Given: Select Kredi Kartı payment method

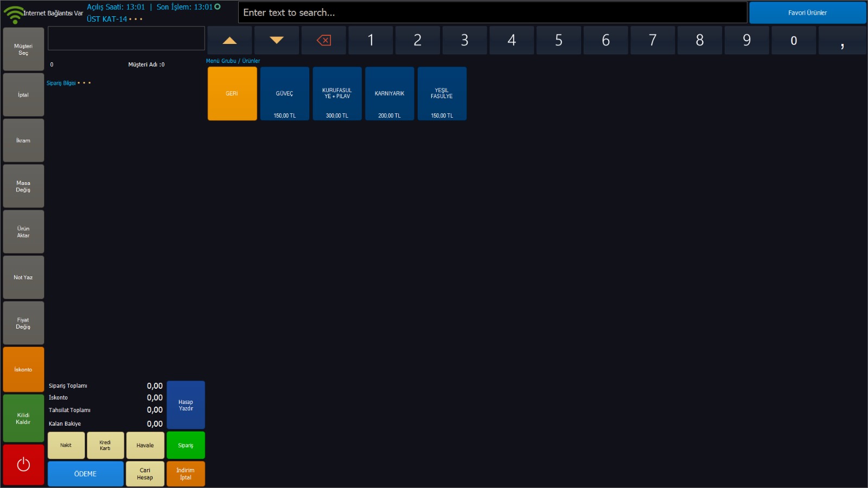Looking at the screenshot, I should [x=105, y=445].
